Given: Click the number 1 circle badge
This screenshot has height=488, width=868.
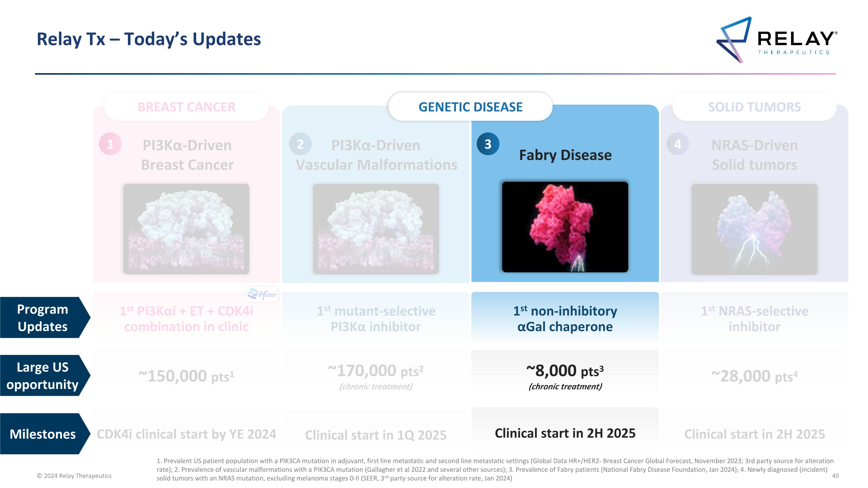Looking at the screenshot, I should coord(110,144).
